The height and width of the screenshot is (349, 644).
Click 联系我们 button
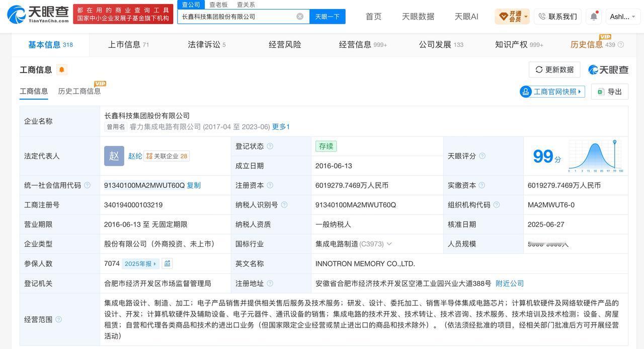tap(557, 17)
